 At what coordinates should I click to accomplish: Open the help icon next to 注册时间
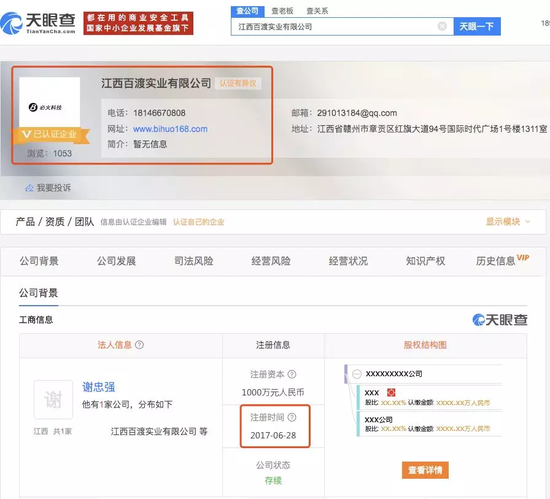(292, 417)
